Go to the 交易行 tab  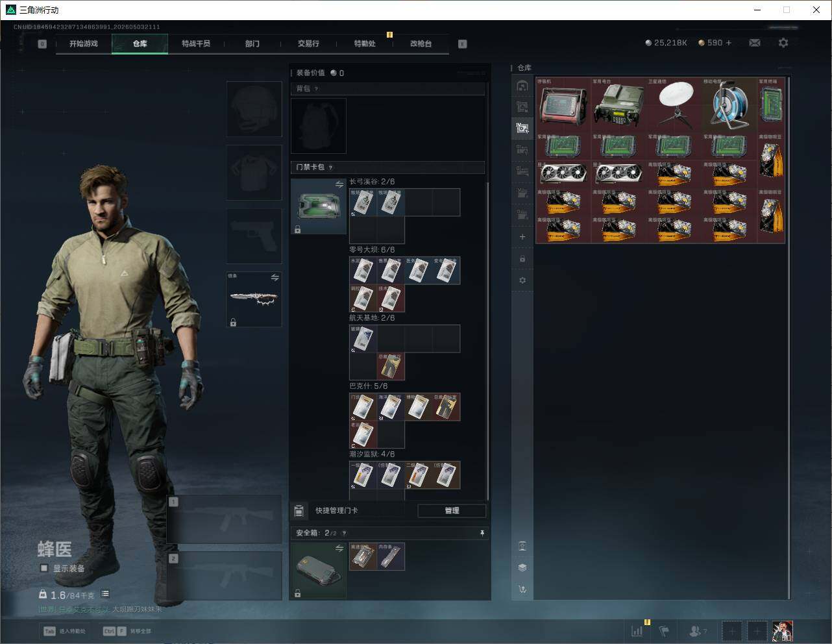pos(308,43)
